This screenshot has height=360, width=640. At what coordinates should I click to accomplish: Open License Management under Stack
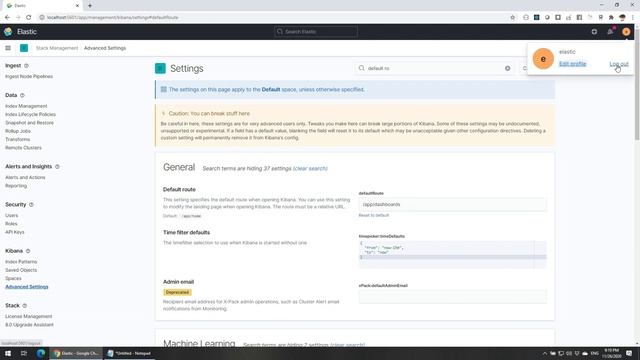click(29, 316)
